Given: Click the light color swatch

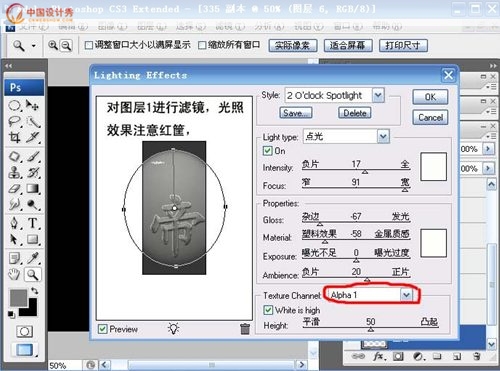Looking at the screenshot, I should 433,167.
